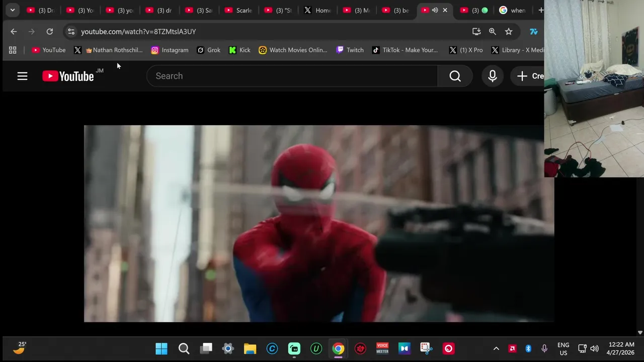Click the Bluetooth tray icon

coord(528,348)
